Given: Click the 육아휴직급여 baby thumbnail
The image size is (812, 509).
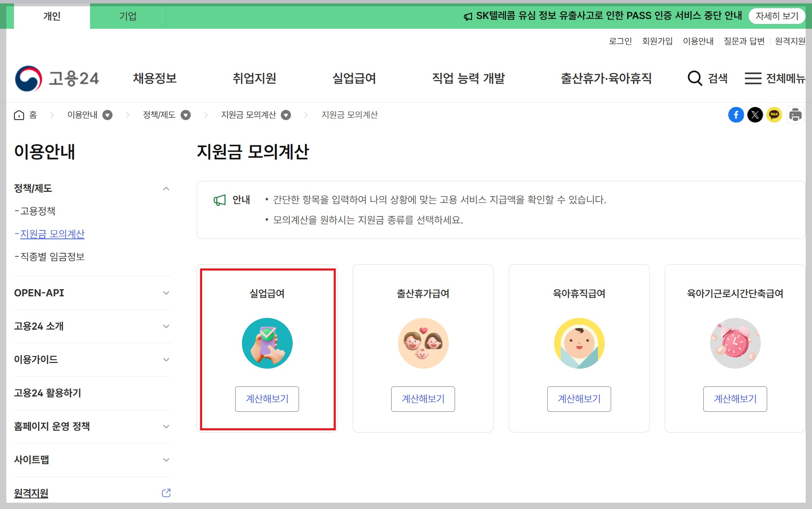Looking at the screenshot, I should 579,343.
